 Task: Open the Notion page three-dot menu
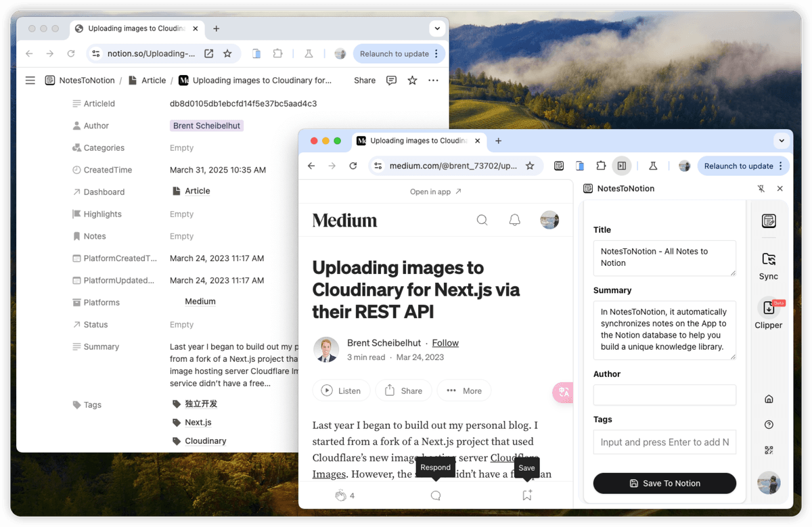(x=433, y=81)
